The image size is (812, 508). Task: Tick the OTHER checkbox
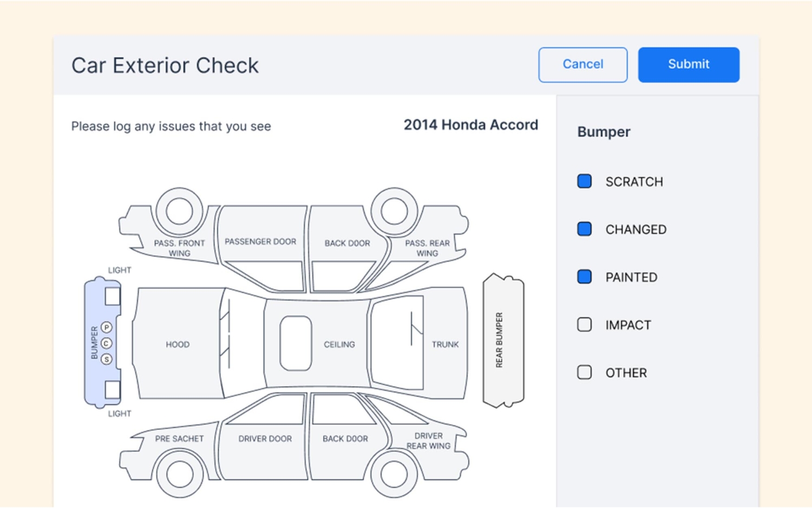[584, 372]
